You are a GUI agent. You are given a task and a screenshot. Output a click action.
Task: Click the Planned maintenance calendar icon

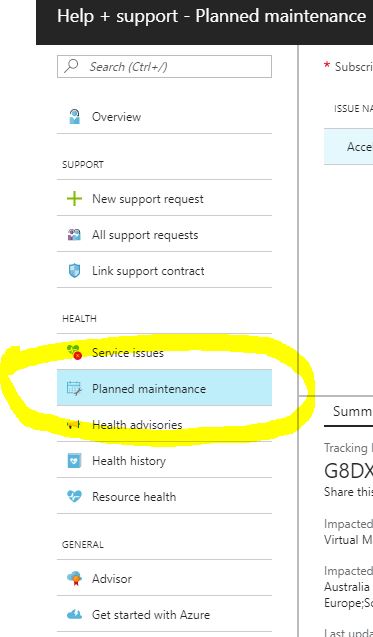click(x=74, y=388)
